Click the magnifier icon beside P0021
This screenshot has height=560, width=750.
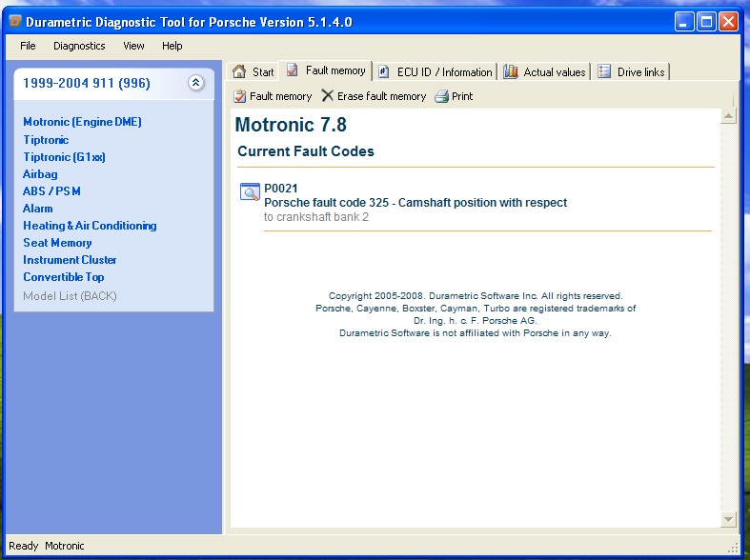pos(250,191)
